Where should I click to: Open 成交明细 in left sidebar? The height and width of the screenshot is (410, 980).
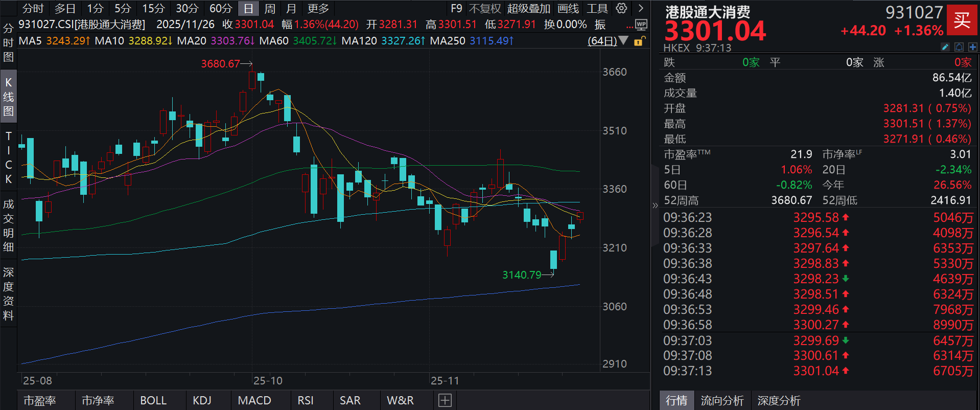click(8, 225)
